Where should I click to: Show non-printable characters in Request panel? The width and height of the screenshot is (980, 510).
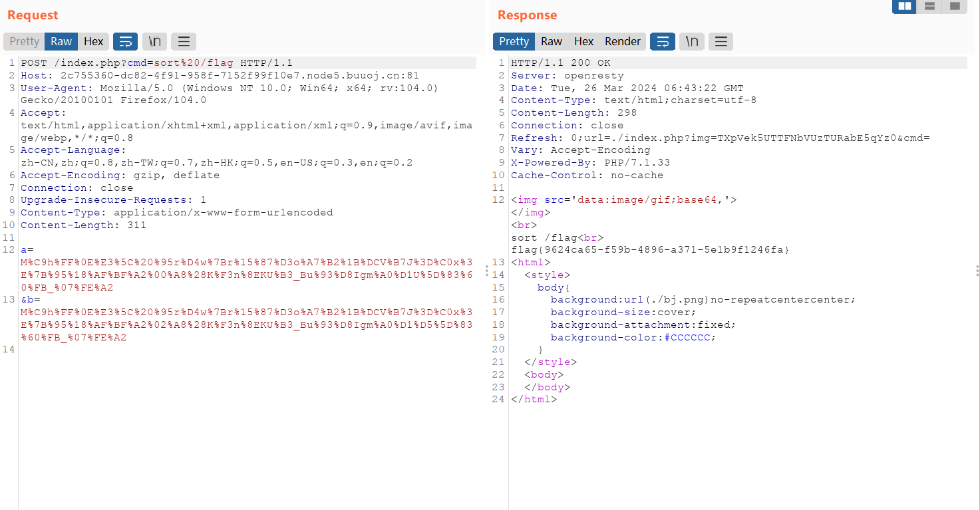[154, 41]
